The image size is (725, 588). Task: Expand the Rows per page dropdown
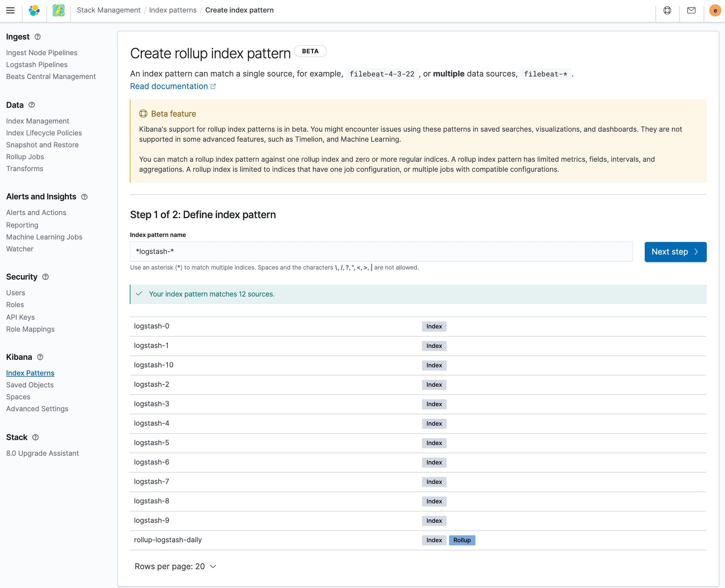point(175,566)
